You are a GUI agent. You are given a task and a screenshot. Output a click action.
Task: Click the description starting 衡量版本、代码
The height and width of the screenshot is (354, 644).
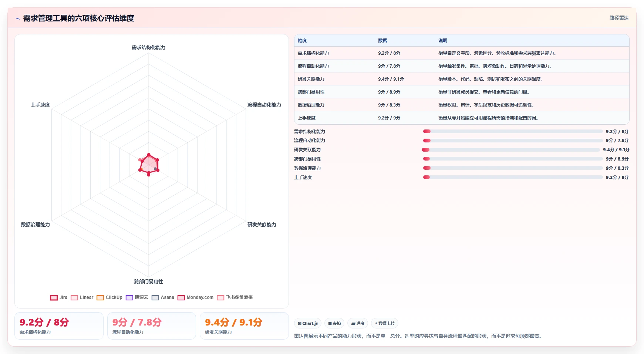pos(490,79)
